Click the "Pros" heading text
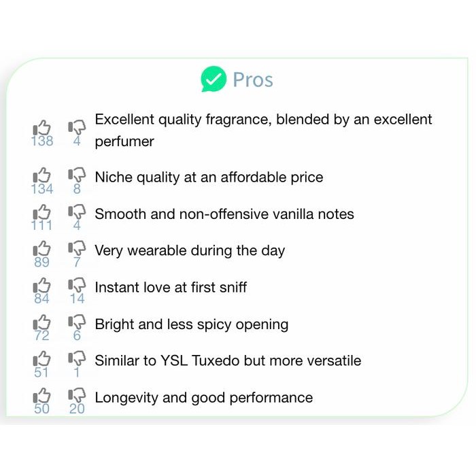The height and width of the screenshot is (476, 476). (252, 80)
